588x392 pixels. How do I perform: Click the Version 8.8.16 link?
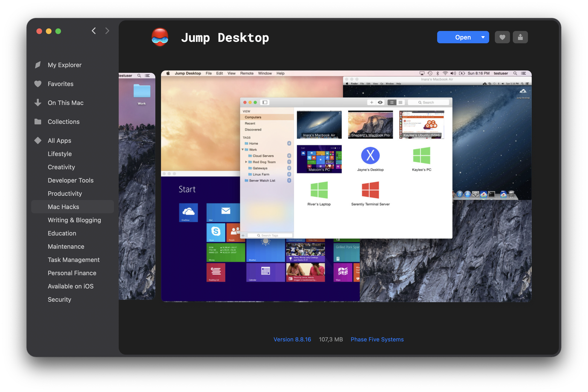click(292, 339)
